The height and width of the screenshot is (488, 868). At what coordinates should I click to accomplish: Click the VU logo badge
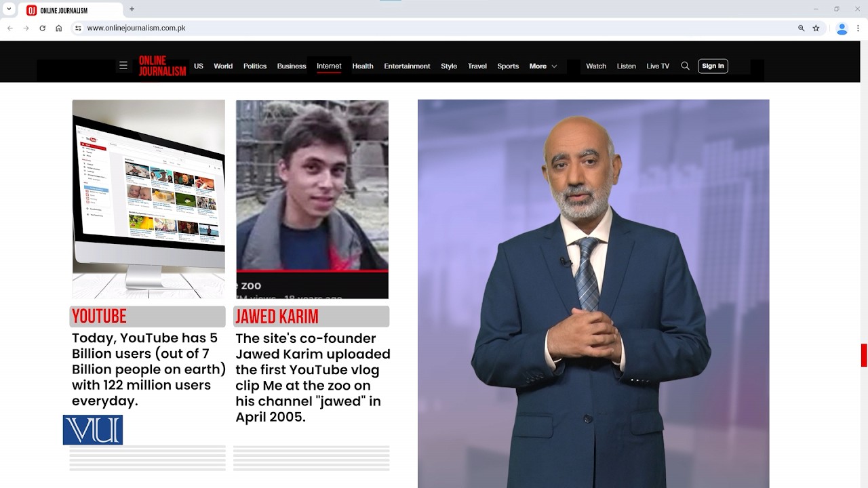point(93,430)
